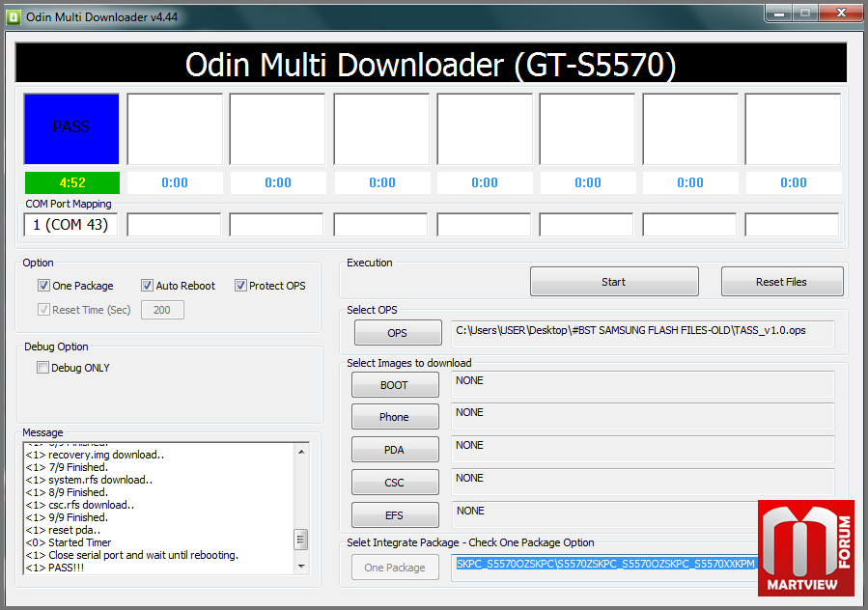Minimize the Odin window

(x=779, y=14)
